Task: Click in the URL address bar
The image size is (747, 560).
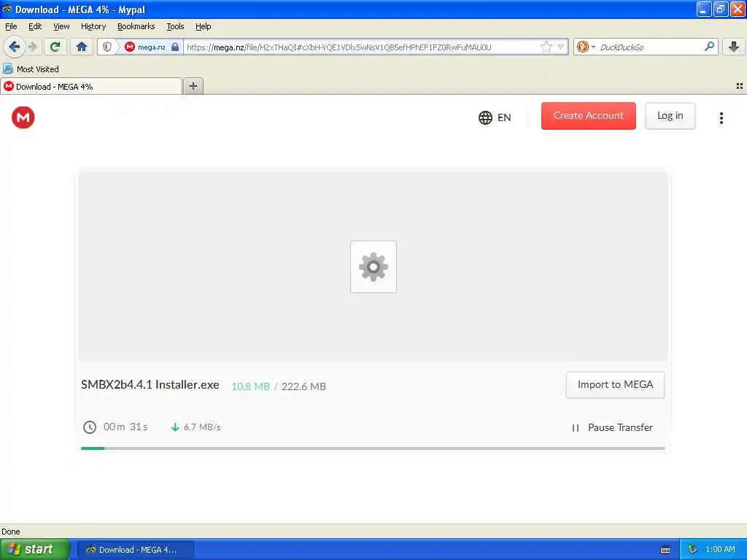Action: pyautogui.click(x=362, y=47)
